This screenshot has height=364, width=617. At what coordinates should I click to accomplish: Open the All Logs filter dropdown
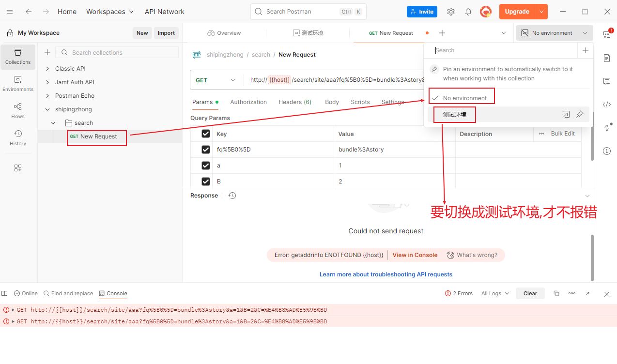[x=495, y=293]
